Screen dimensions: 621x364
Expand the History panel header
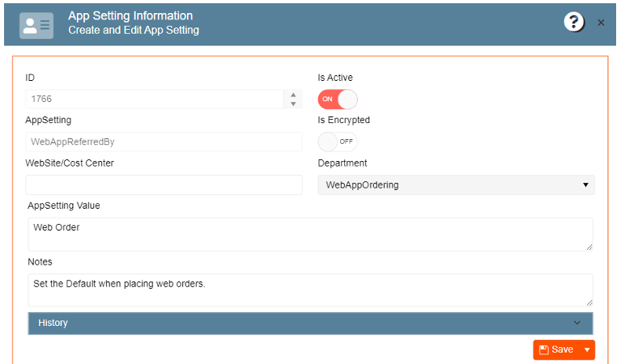[310, 323]
